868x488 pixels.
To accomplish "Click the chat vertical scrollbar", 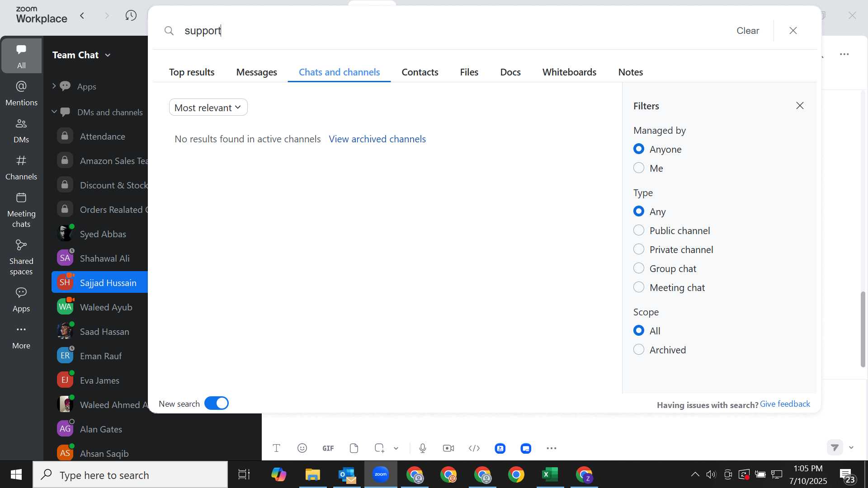I will pos(863,329).
